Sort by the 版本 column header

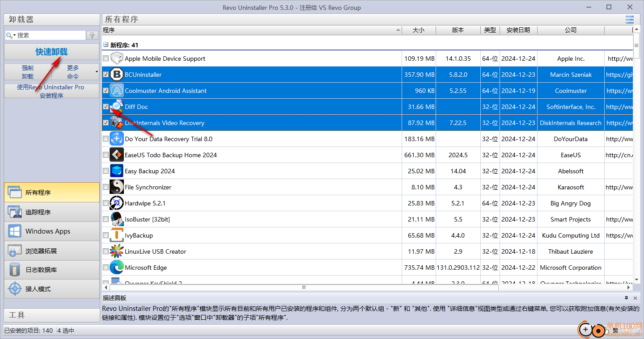pos(458,30)
